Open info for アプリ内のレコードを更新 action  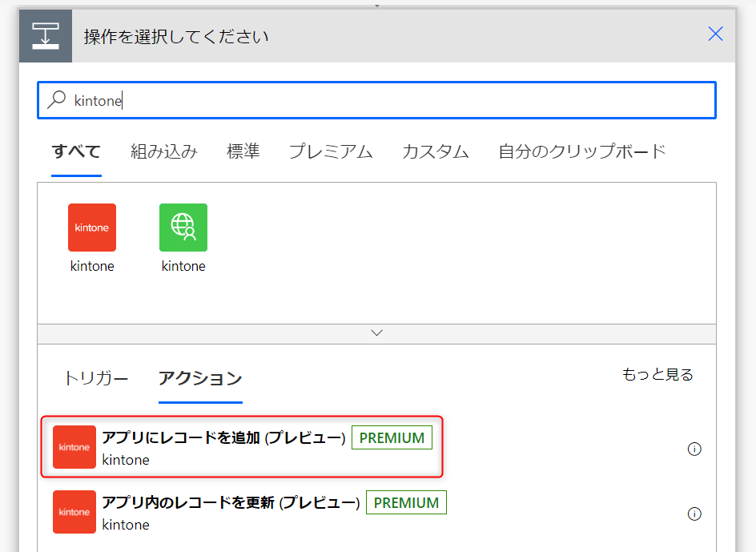click(x=694, y=514)
